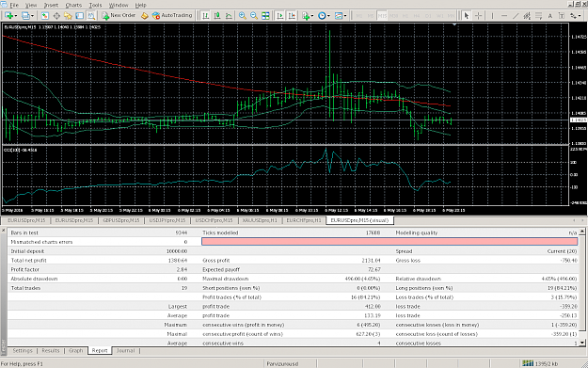Click the Zoom In magnifier icon
This screenshot has height=368, width=588.
click(x=242, y=16)
